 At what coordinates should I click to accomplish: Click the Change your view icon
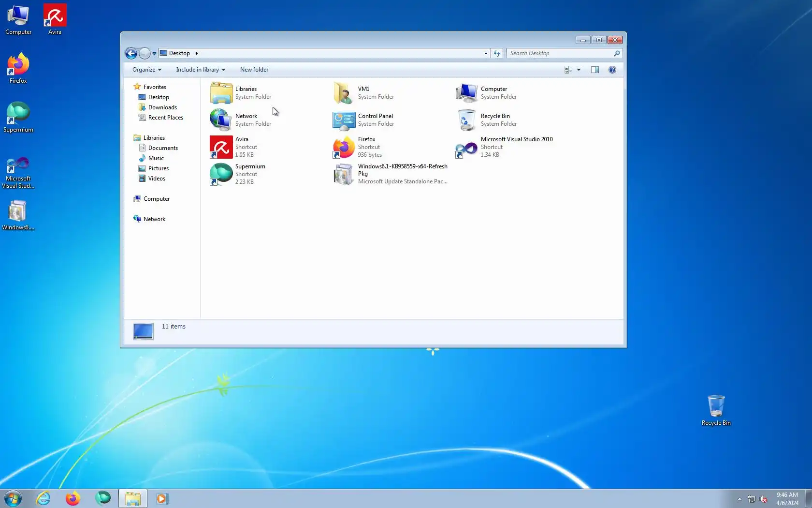click(x=568, y=70)
